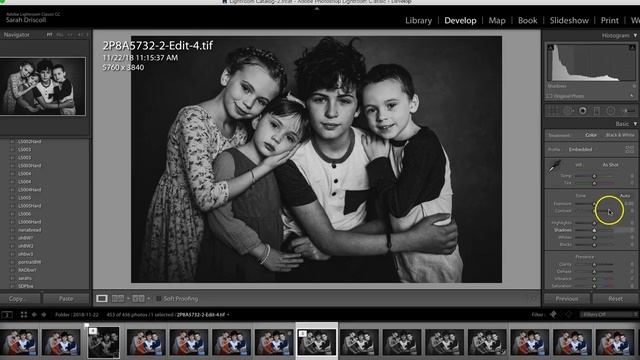Switch to the Develop module
This screenshot has height=360, width=640.
coord(460,20)
